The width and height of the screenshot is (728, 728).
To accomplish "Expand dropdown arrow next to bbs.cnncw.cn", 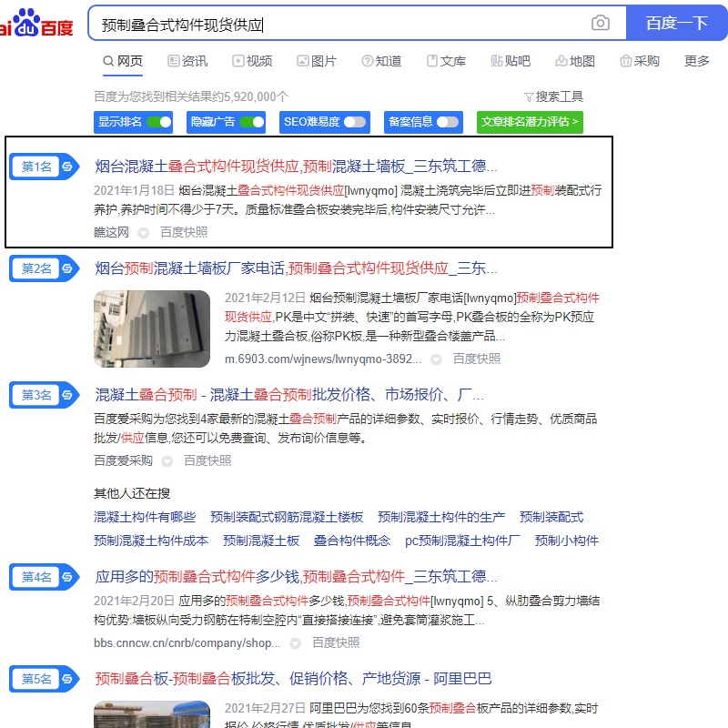I will point(295,643).
